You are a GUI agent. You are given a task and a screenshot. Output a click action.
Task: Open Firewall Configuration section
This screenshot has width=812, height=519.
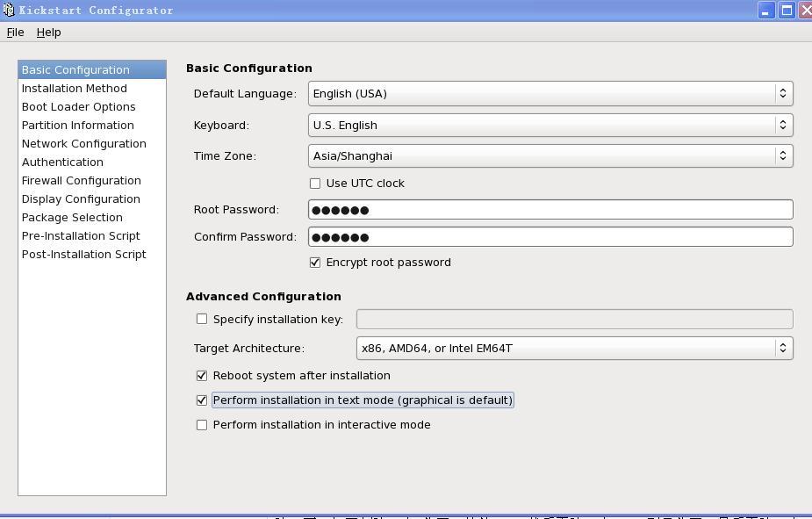coord(92,181)
